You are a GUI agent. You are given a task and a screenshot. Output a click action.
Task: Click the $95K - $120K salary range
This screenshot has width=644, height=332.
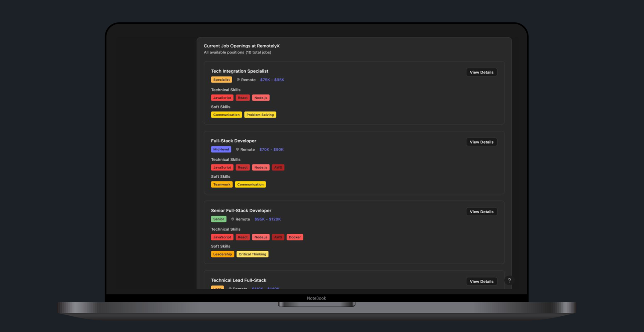[268, 219]
